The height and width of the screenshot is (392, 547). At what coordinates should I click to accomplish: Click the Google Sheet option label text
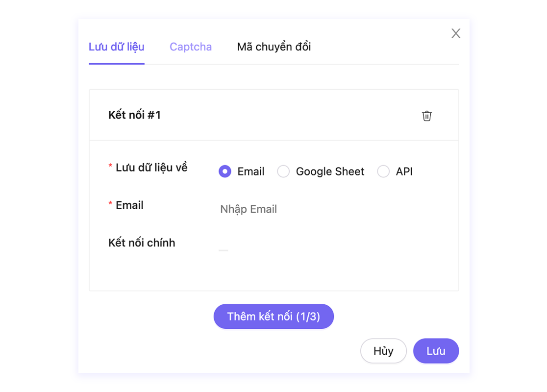point(330,171)
